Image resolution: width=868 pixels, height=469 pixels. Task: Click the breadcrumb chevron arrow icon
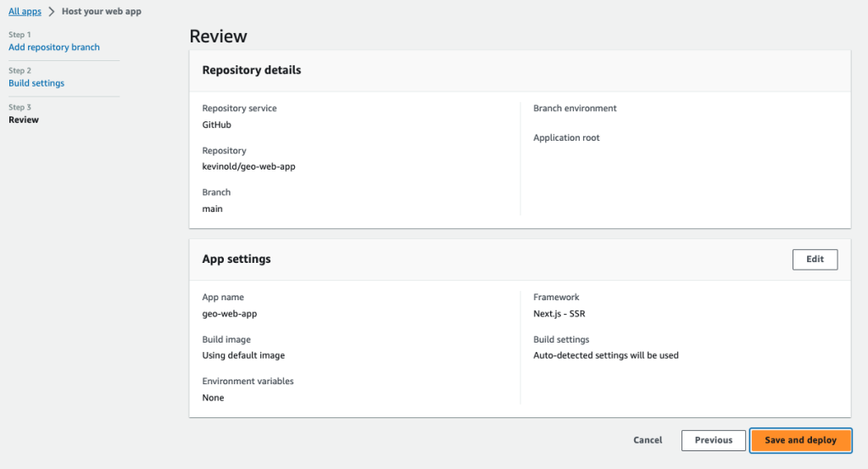(x=52, y=12)
